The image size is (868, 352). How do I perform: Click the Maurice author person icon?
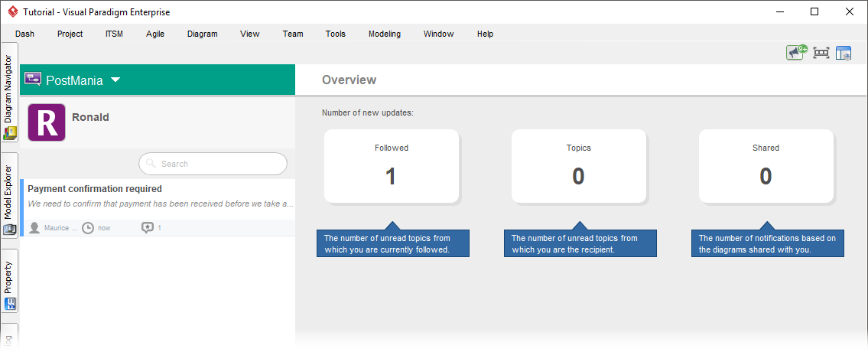34,228
